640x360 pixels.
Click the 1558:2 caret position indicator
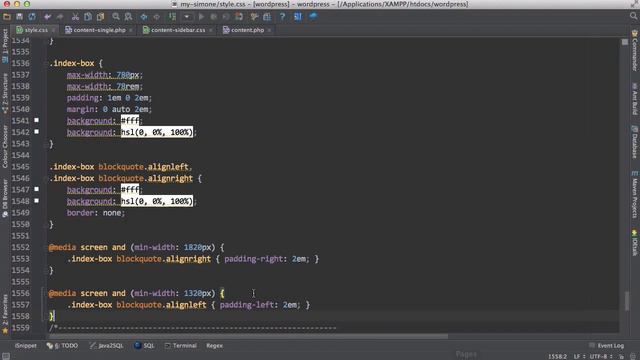click(x=557, y=357)
